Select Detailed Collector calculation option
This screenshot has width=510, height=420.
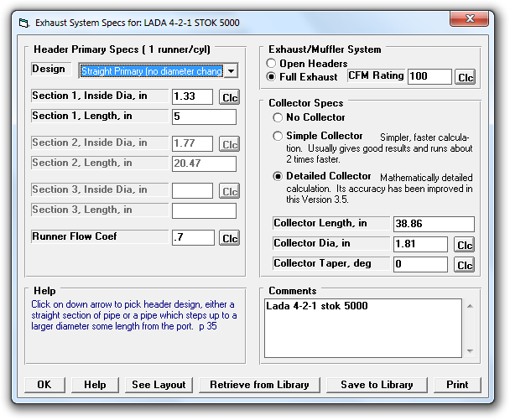point(278,177)
